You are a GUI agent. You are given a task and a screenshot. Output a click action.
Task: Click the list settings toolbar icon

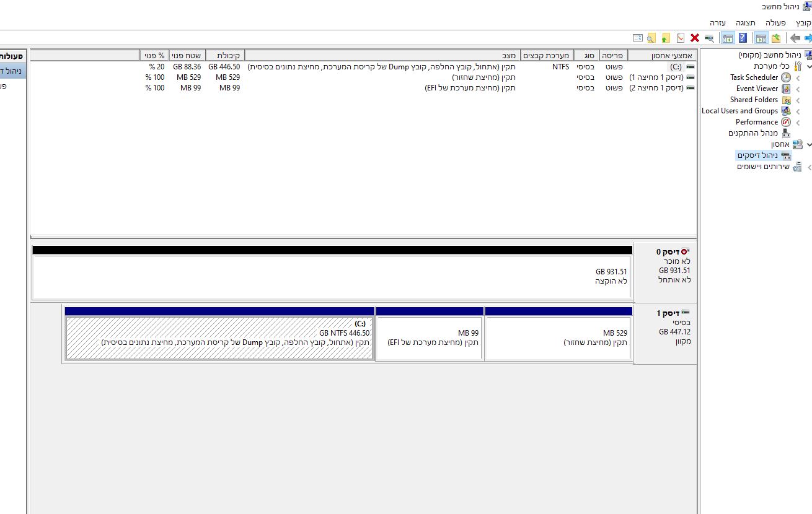[637, 38]
